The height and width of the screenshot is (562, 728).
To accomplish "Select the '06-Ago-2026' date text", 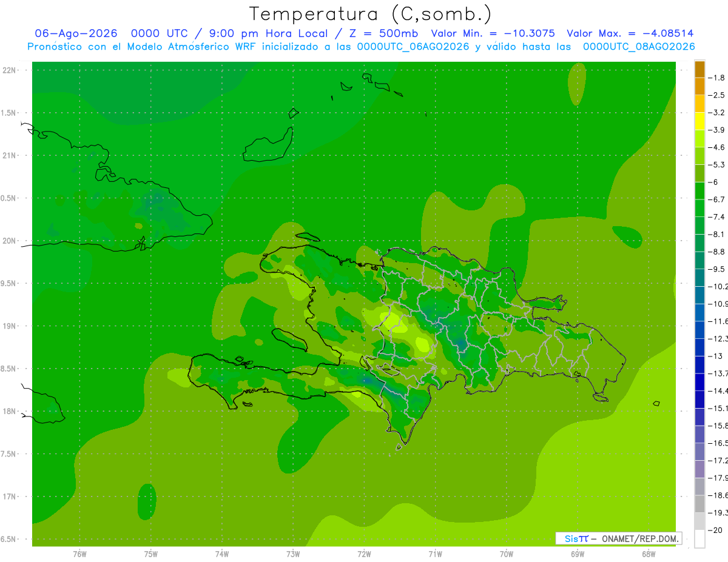I will click(x=76, y=33).
